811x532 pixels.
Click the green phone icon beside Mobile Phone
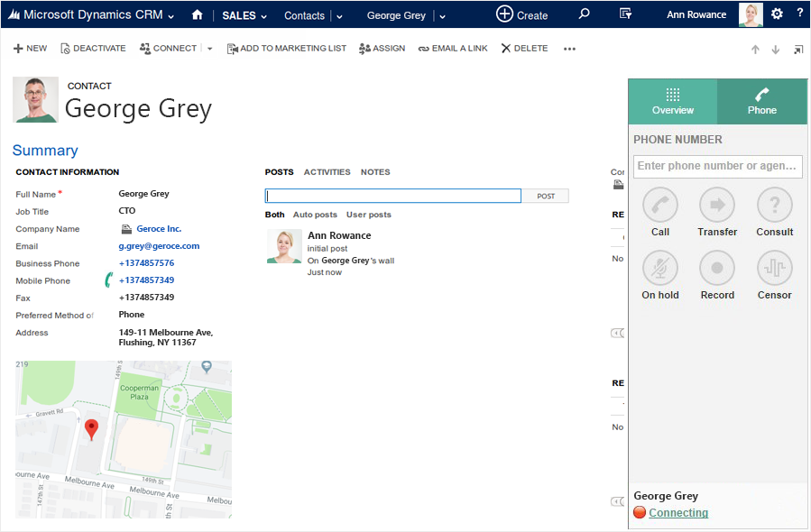coord(108,280)
